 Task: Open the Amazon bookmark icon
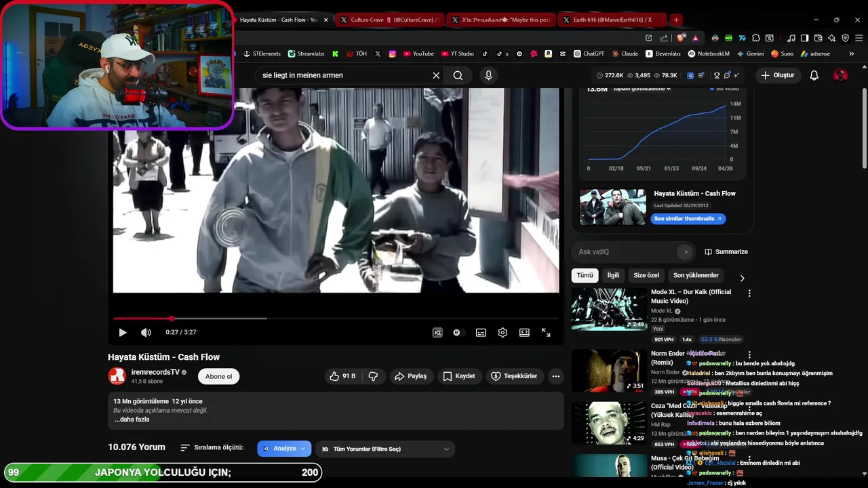548,54
